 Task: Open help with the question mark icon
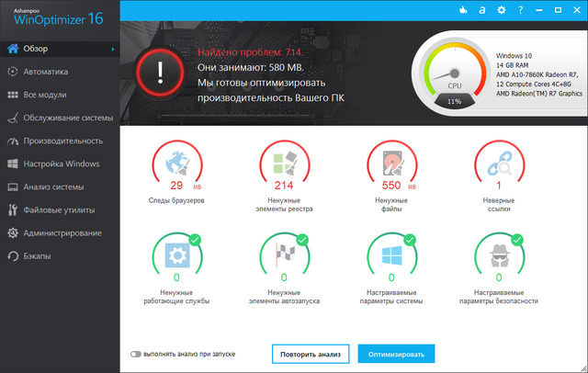point(520,10)
